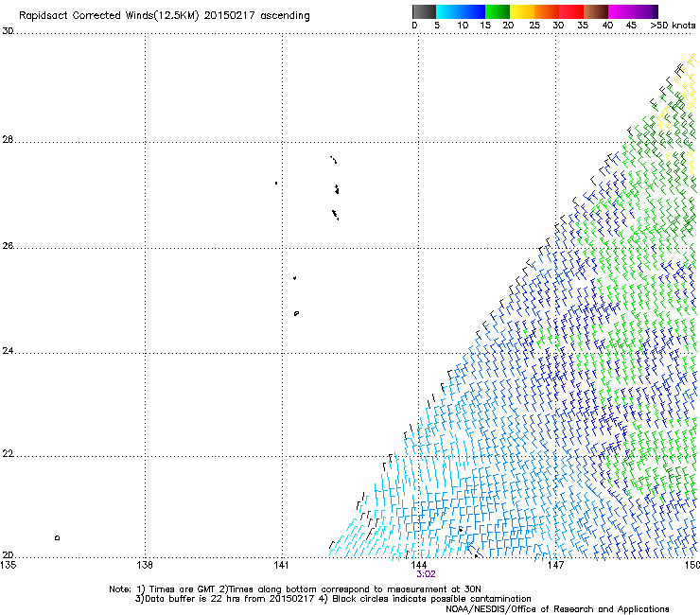
Task: Click the 'Times are GMT' note line
Action: [x=295, y=589]
